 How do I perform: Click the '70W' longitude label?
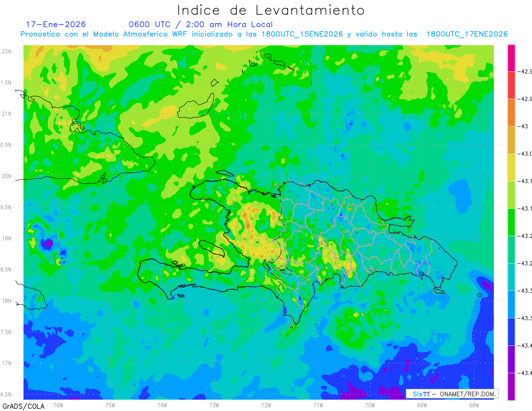[370, 405]
